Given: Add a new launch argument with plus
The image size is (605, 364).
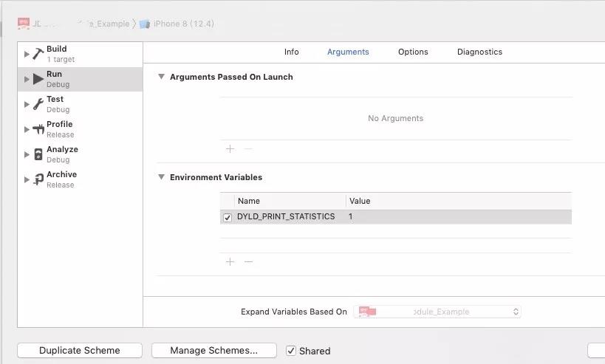Looking at the screenshot, I should [230, 148].
